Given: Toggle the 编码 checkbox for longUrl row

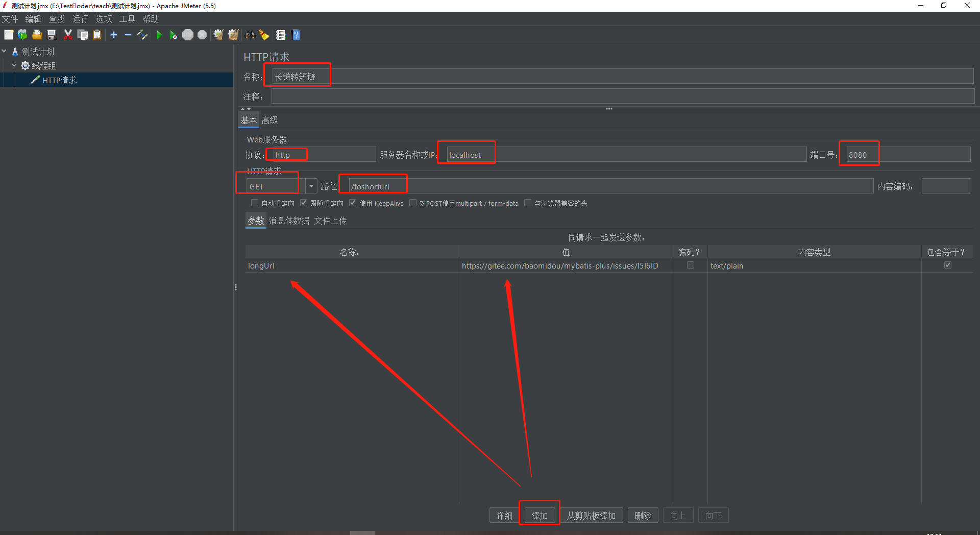Looking at the screenshot, I should click(x=690, y=265).
